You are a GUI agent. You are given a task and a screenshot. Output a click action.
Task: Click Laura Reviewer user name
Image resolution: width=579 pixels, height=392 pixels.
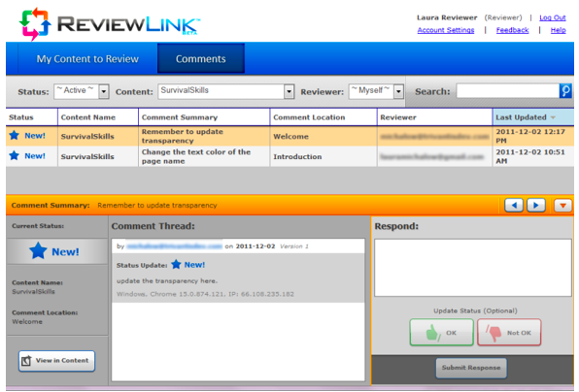pos(447,17)
